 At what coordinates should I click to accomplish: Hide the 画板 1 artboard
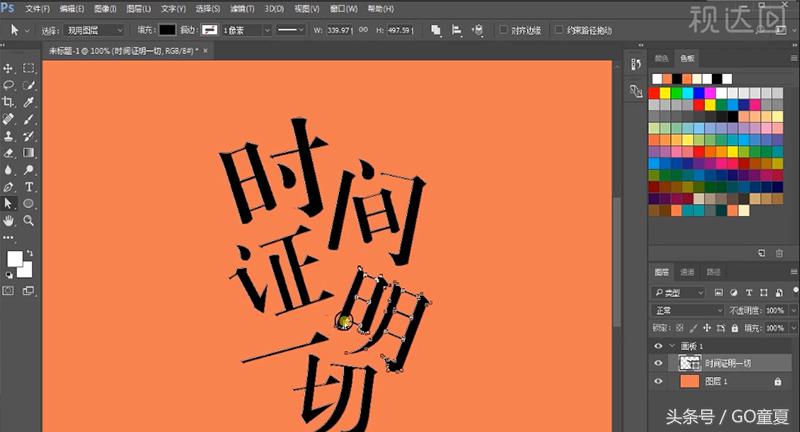658,346
